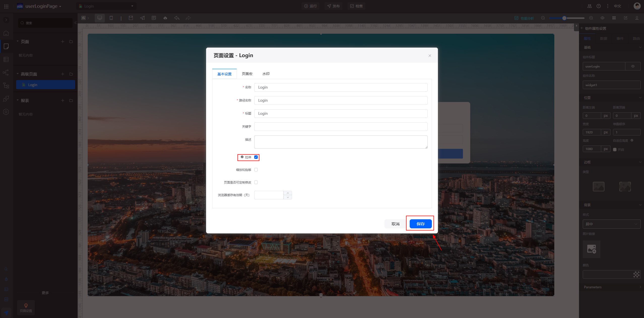Click the blue 保存 button
644x318 pixels.
coord(421,224)
